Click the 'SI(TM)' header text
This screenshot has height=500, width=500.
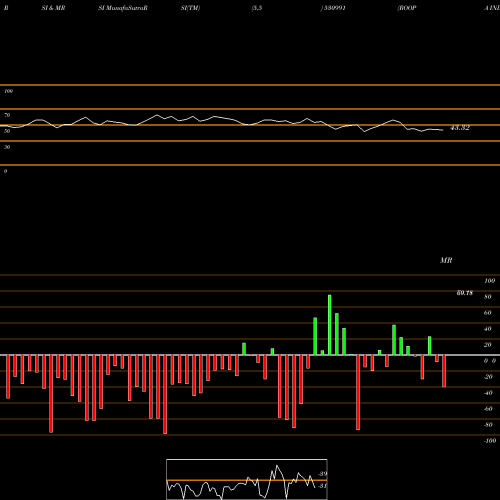pos(190,8)
